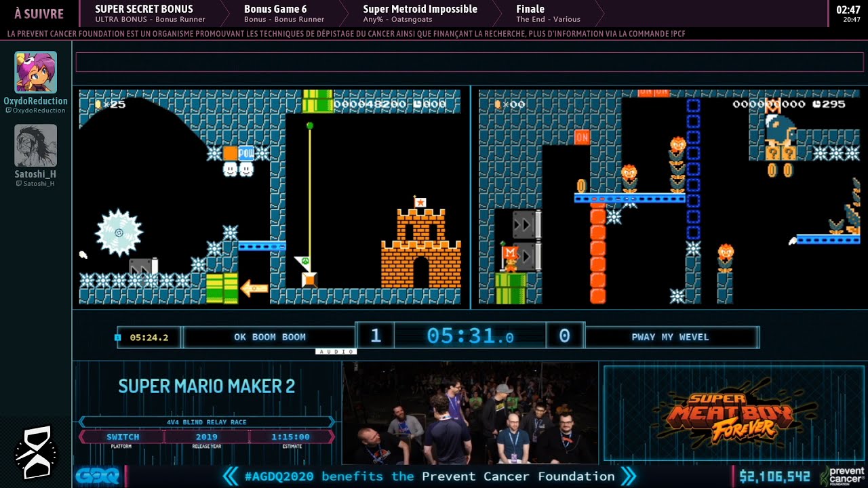Click the fire piranha plant on blue platform
Image resolution: width=868 pixels, height=488 pixels.
pos(629,179)
